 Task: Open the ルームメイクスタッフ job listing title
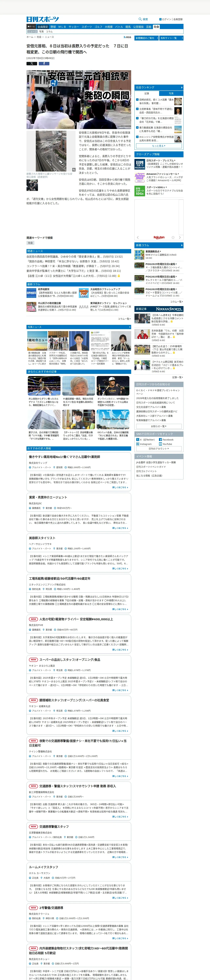tap(44, 867)
